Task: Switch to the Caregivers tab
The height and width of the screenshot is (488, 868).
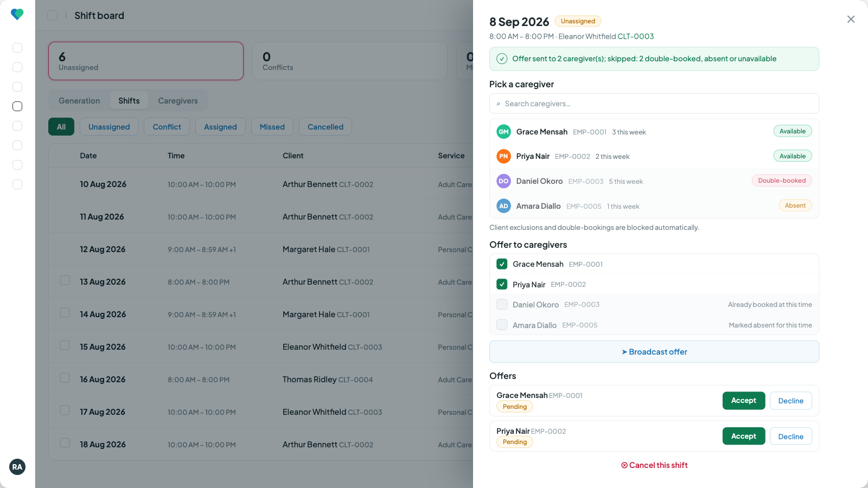Action: click(x=178, y=101)
